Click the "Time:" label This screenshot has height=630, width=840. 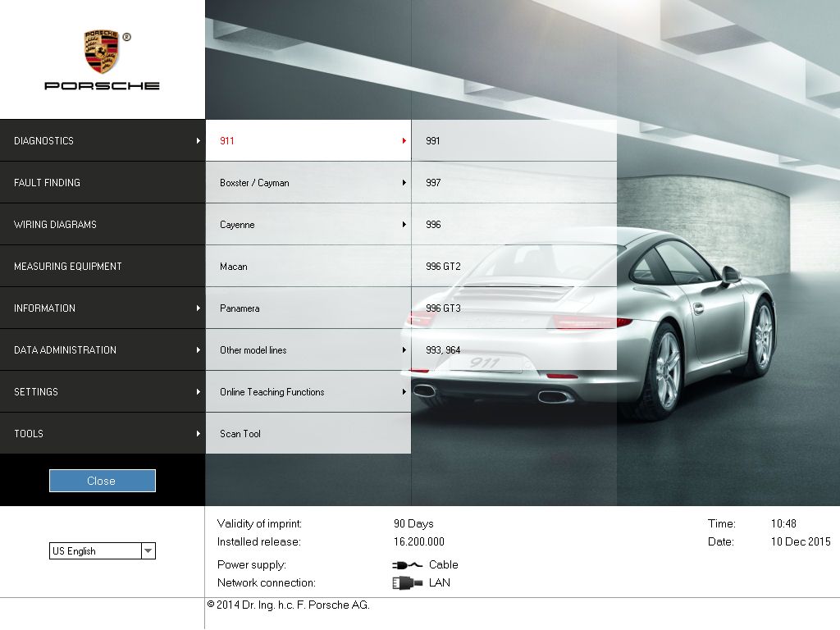click(722, 523)
